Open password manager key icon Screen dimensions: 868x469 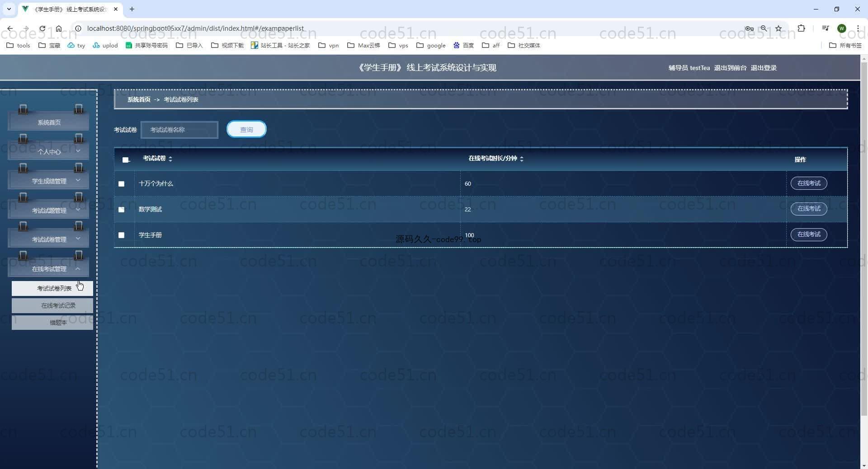point(749,28)
